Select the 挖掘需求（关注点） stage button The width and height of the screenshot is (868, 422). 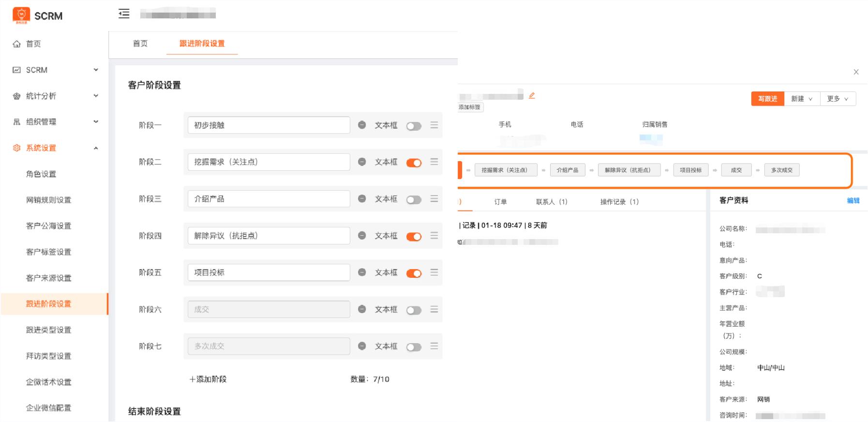pos(506,170)
